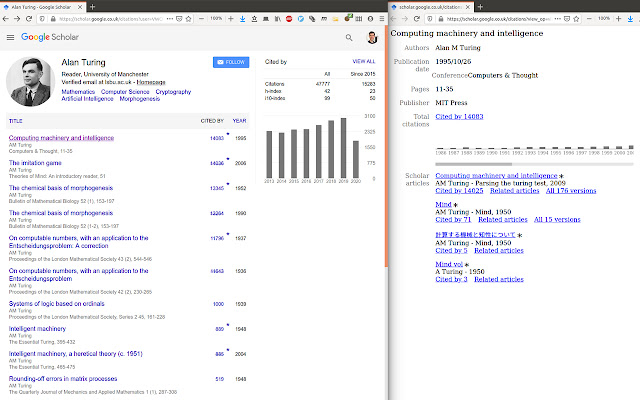Sort publications by Title column header
The image size is (640, 400).
pos(16,121)
